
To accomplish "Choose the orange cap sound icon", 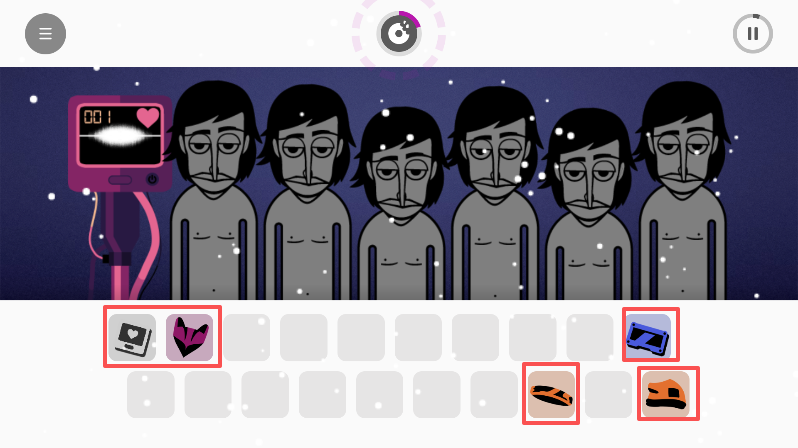I will [666, 395].
